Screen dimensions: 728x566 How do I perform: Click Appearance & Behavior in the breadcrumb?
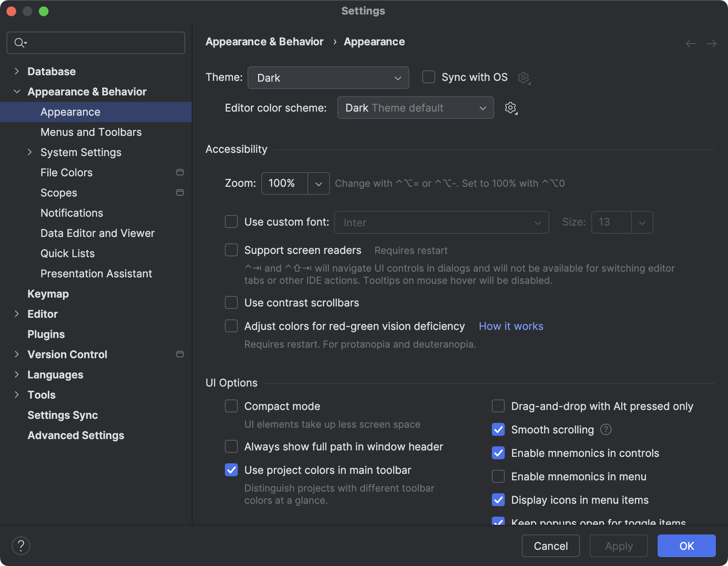[265, 41]
